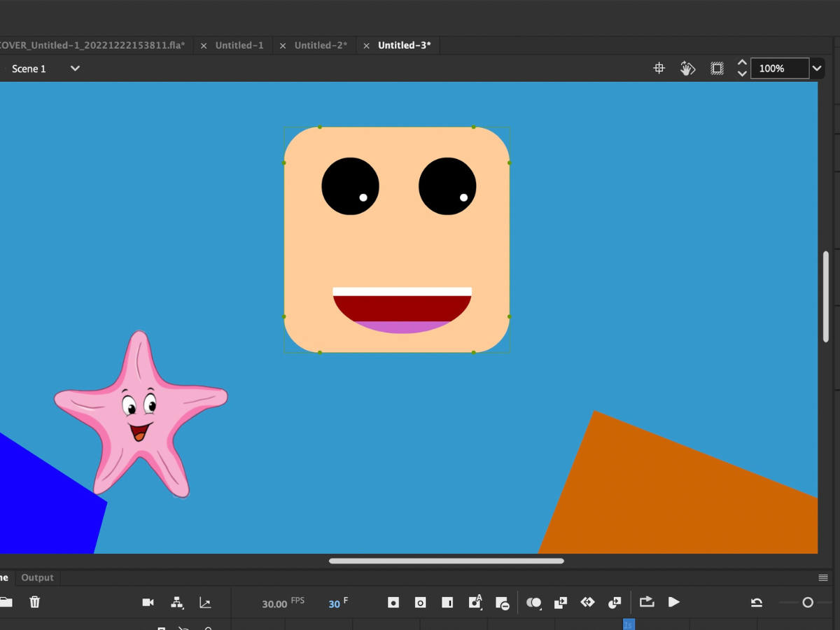
Task: Switch to the Untitled-1 document tab
Action: coord(239,45)
